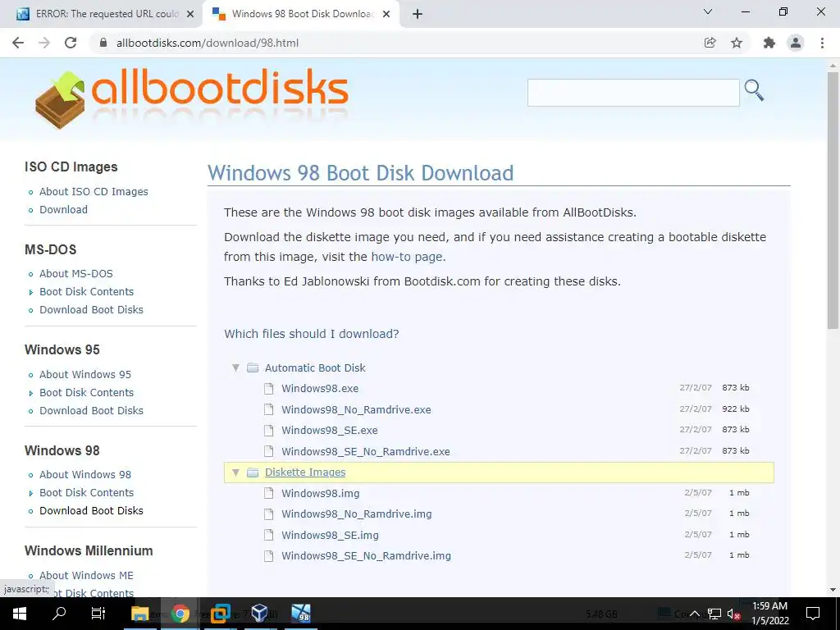The image size is (840, 630).
Task: Download Windows98_SE.img
Action: pyautogui.click(x=330, y=535)
